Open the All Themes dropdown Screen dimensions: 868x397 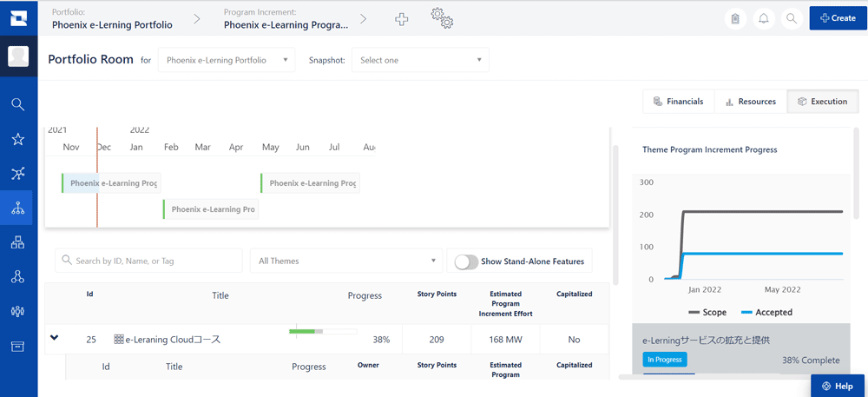346,261
